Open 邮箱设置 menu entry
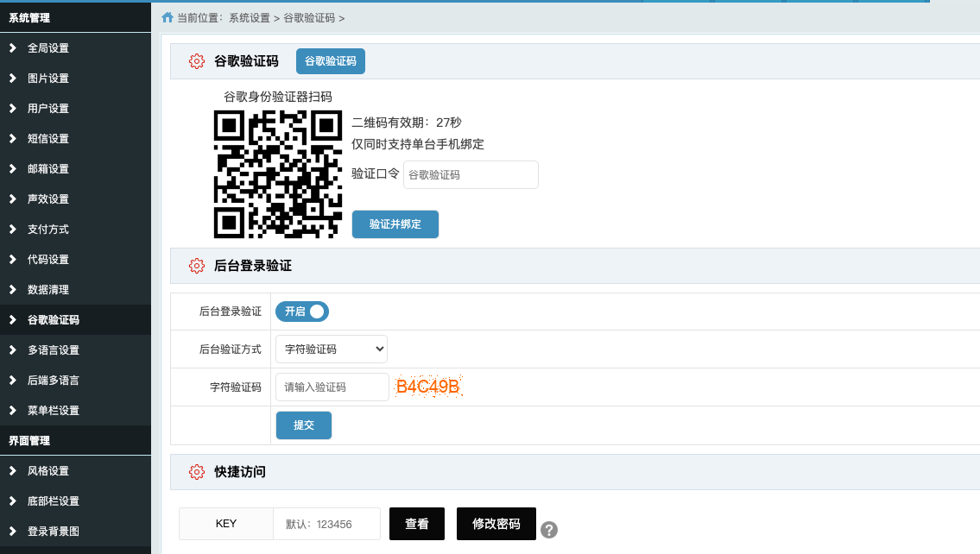Viewport: 980px width, 554px height. 76,168
